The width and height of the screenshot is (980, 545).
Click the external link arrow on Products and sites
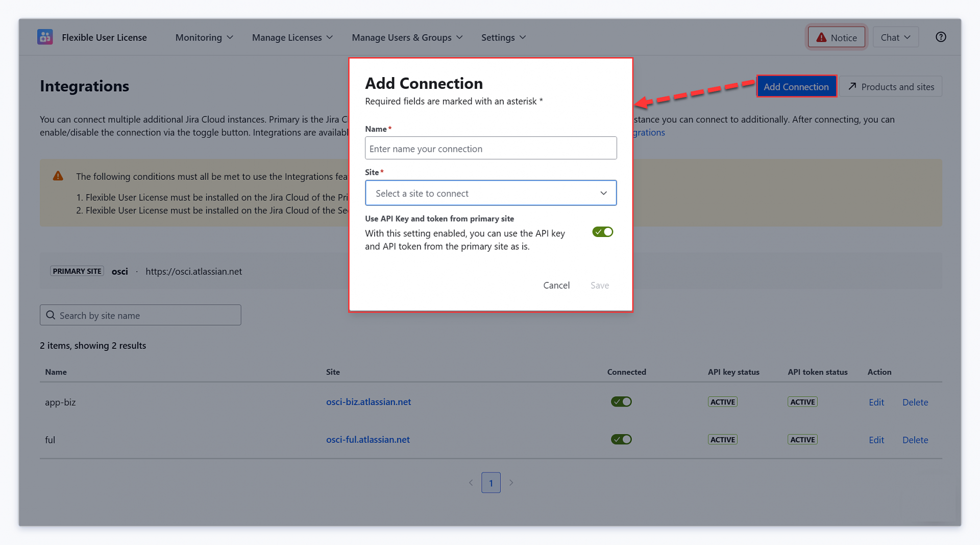point(852,86)
